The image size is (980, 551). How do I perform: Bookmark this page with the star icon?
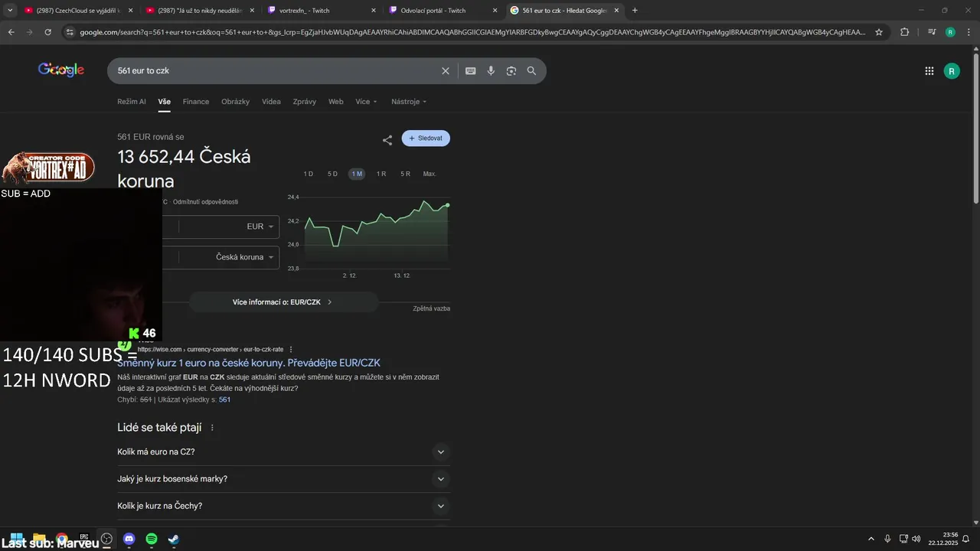point(879,32)
